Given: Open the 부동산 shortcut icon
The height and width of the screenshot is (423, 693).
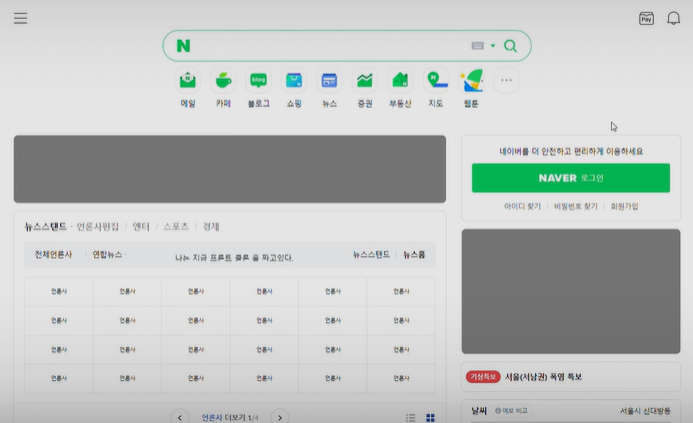Looking at the screenshot, I should [400, 81].
